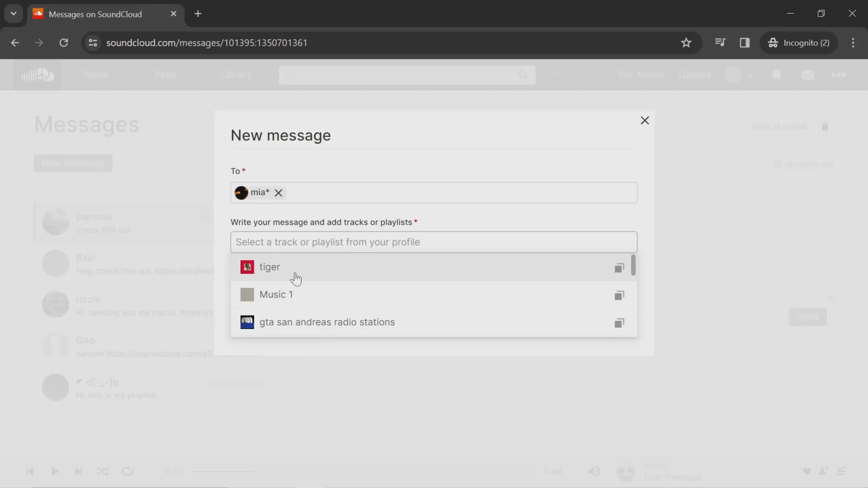Select the tiger playlist option
The image size is (868, 488).
coord(431,267)
